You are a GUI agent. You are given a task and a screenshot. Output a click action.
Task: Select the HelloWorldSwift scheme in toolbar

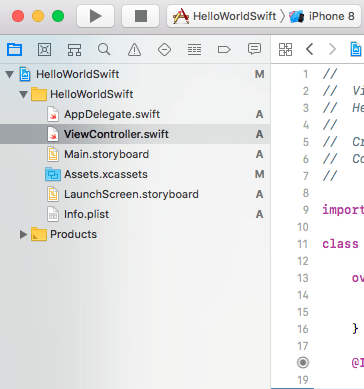pos(224,16)
